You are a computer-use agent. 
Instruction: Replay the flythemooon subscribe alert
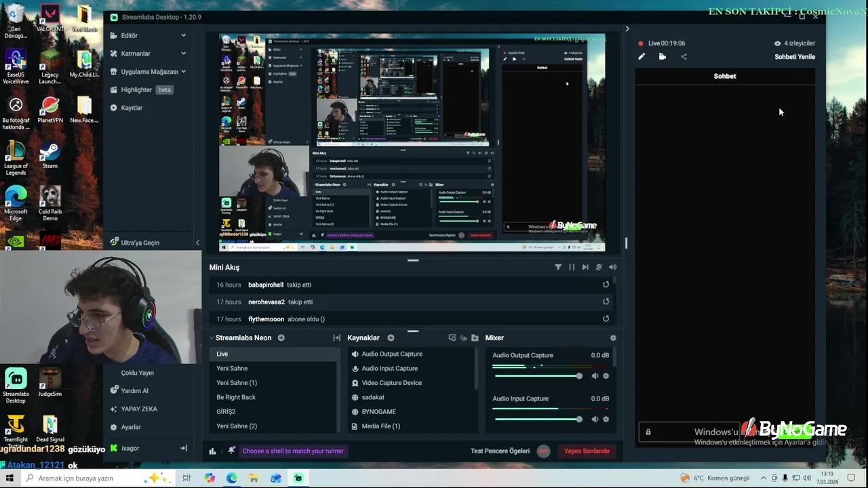coord(606,319)
